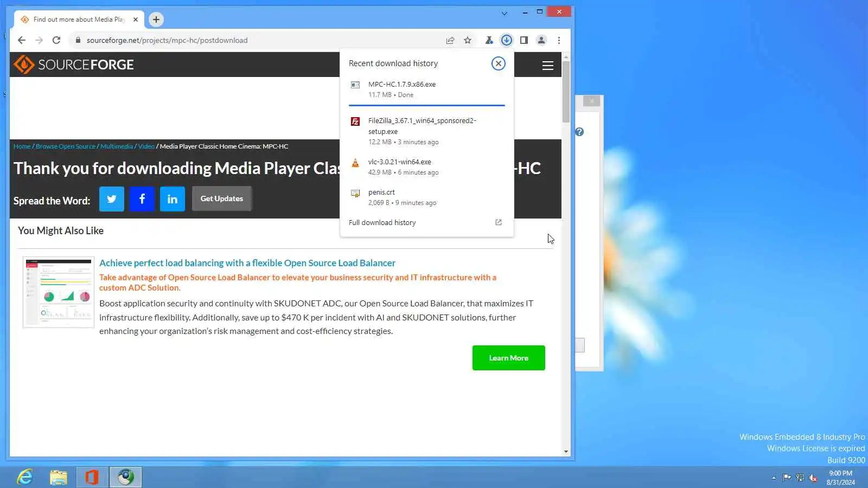Open the Action Center flag icon
This screenshot has width=868, height=488.
[x=787, y=478]
